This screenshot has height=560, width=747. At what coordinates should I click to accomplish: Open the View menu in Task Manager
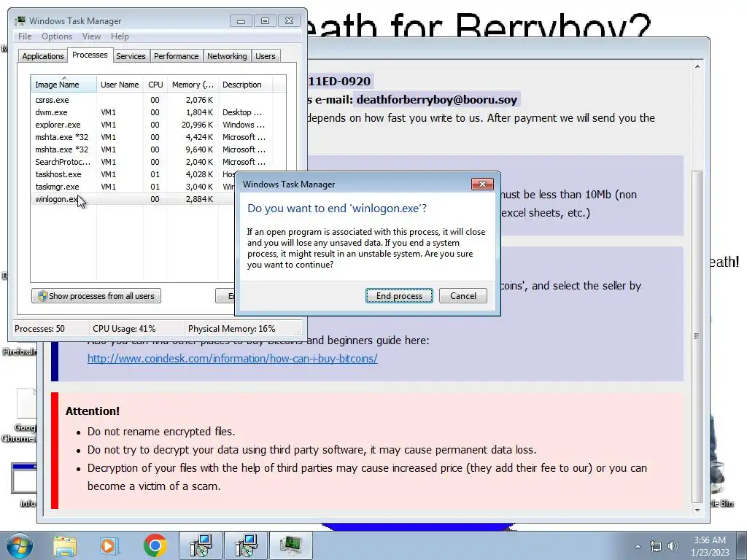(x=91, y=36)
